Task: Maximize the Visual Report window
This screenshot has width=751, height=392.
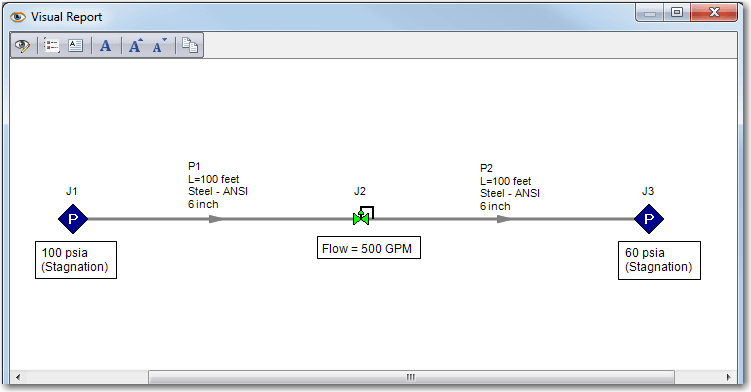Action: [x=677, y=13]
